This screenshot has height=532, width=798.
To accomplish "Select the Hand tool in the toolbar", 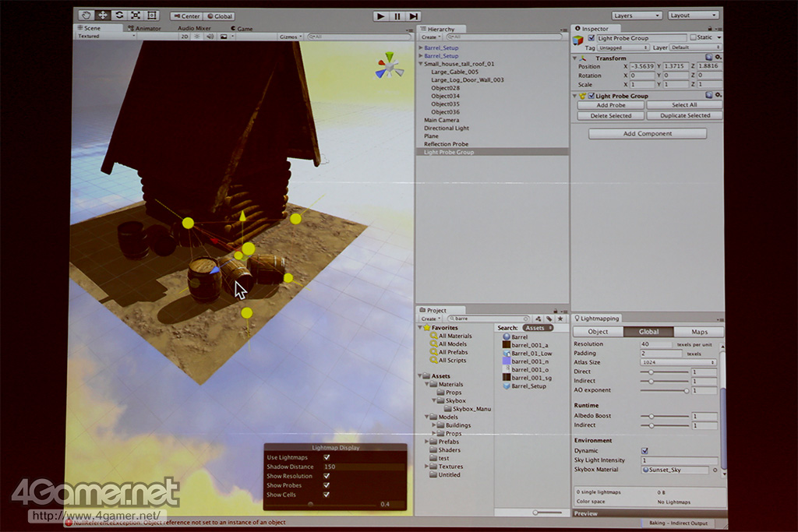I will pos(86,16).
